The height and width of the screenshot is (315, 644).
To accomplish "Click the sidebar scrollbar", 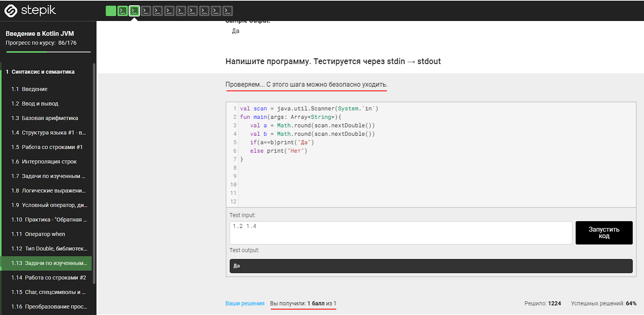I will click(x=94, y=173).
